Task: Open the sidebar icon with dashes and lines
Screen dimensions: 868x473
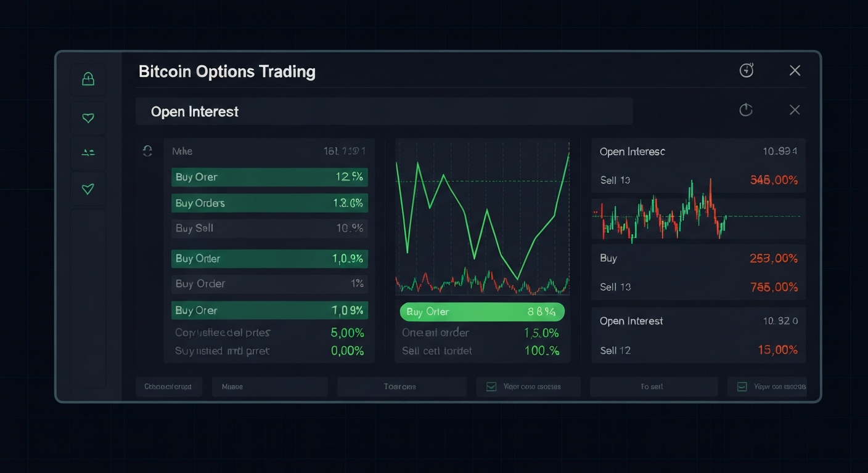Action: pos(88,152)
